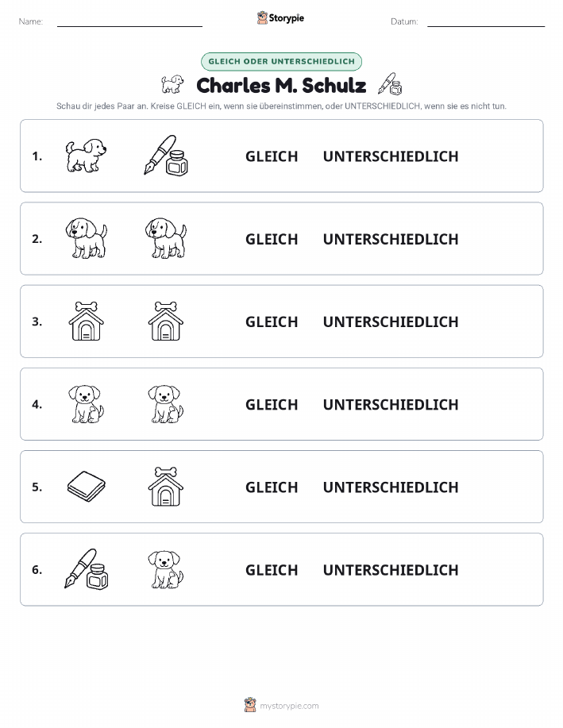Select GLEICH for row 3
This screenshot has height=728, width=563.
click(x=272, y=322)
